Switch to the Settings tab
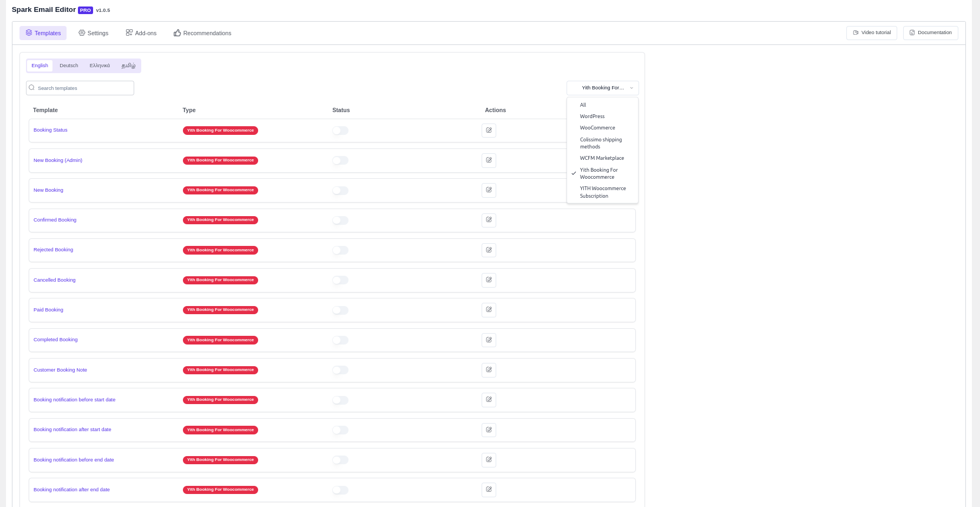Screen dimensions: 980x507 coord(93,33)
